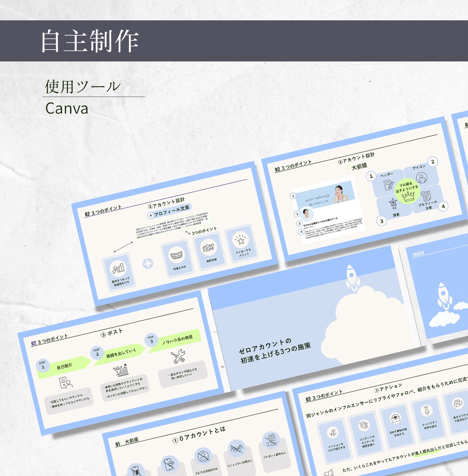The width and height of the screenshot is (468, 476).
Task: Click the clipboard with pen icon
Action: point(208,248)
